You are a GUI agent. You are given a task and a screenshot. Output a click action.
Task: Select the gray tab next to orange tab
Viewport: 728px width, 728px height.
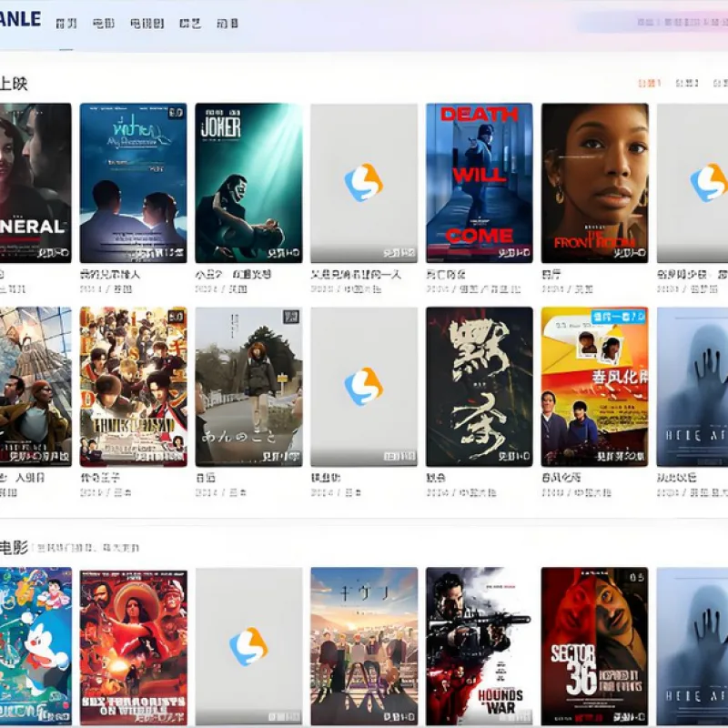(x=687, y=83)
